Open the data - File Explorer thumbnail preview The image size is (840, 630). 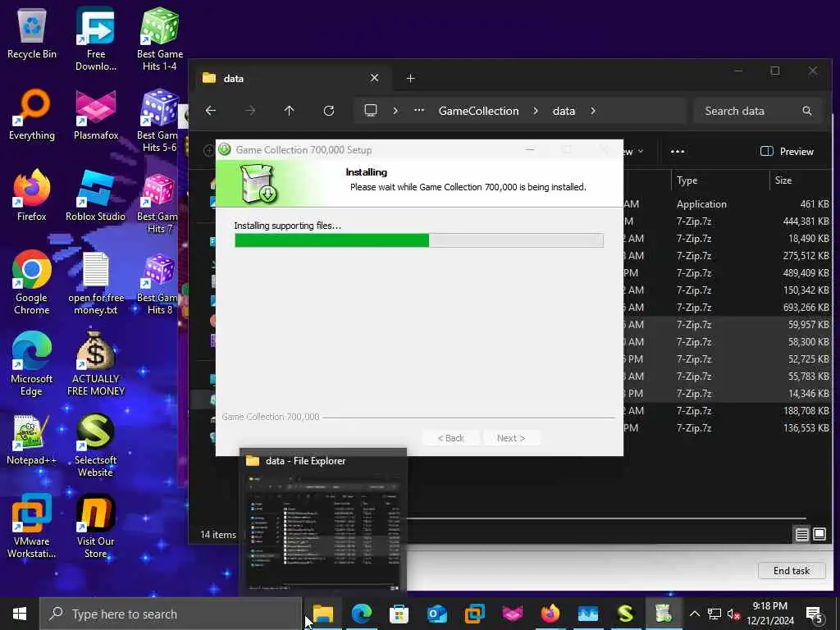323,523
